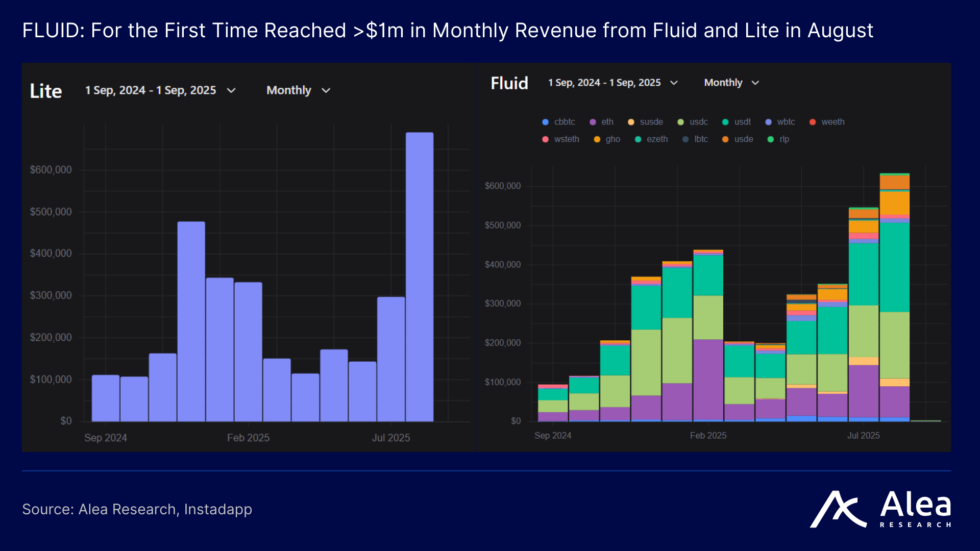Open the Lite date range dropdown
980x551 pixels.
(160, 90)
